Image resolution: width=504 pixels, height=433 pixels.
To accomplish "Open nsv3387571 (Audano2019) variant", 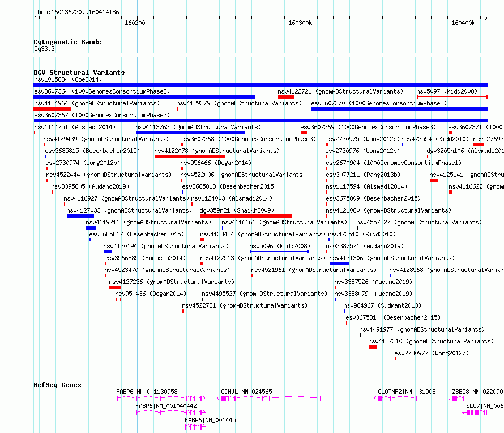I will coord(365,246).
